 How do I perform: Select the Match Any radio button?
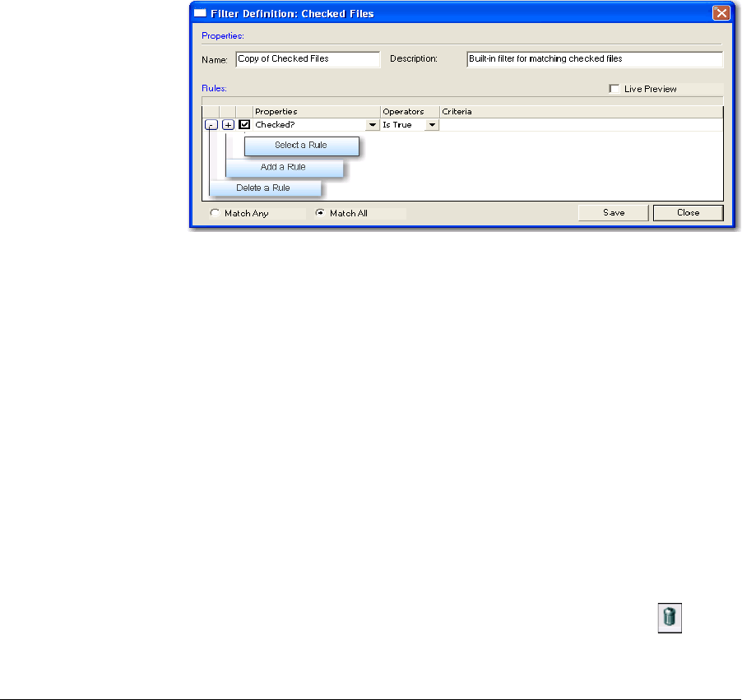click(215, 213)
